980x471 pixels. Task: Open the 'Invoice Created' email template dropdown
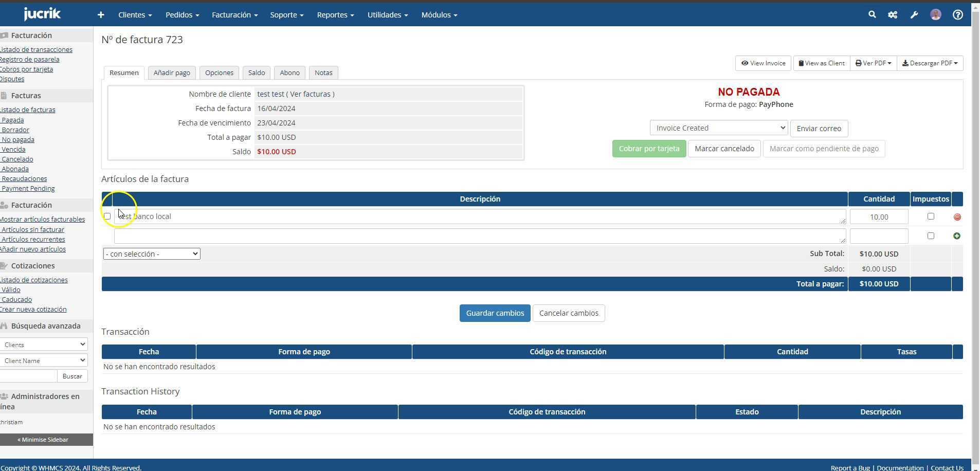(x=718, y=128)
